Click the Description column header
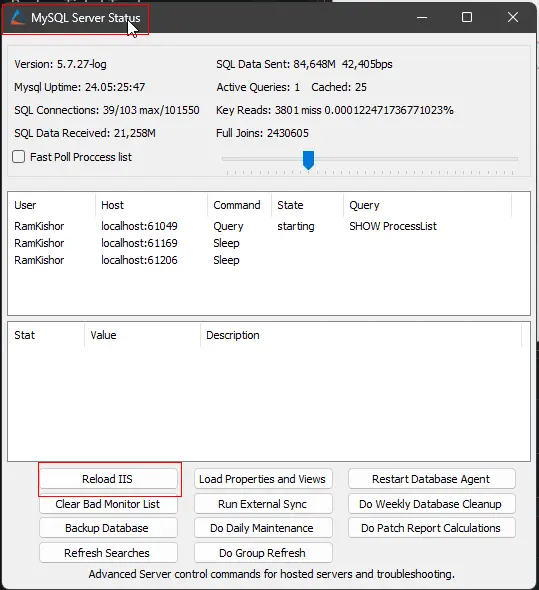 tap(361, 335)
